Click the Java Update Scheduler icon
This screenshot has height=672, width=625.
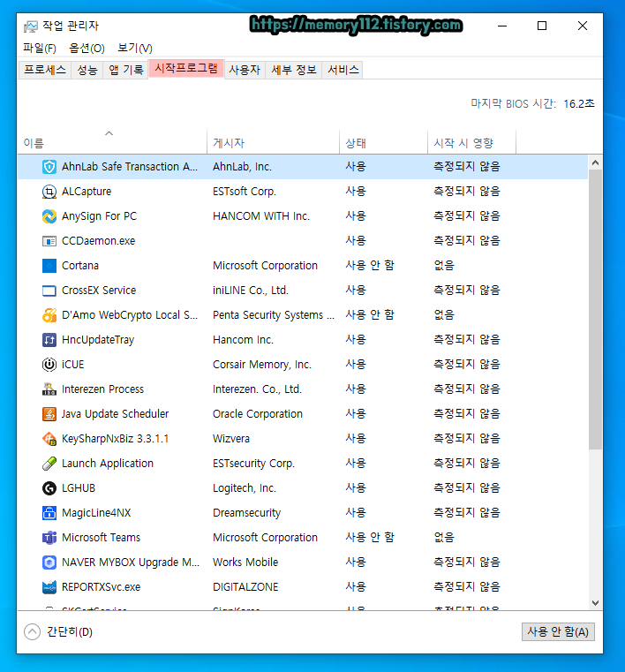(49, 414)
